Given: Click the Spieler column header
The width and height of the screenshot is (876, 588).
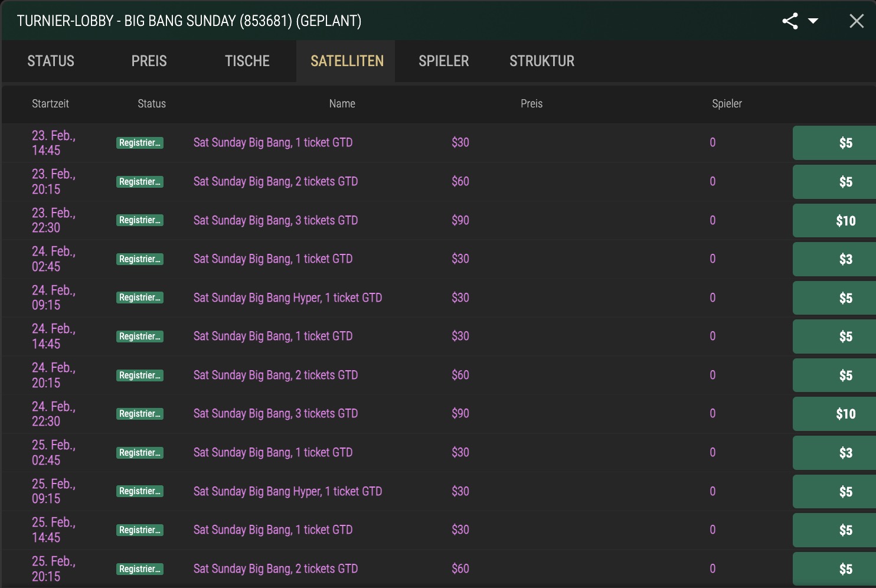Looking at the screenshot, I should tap(727, 103).
